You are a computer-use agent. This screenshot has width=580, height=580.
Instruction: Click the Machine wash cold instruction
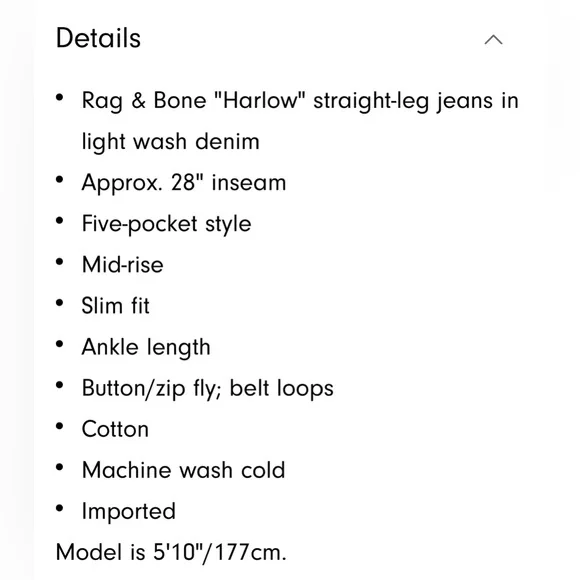tap(183, 470)
